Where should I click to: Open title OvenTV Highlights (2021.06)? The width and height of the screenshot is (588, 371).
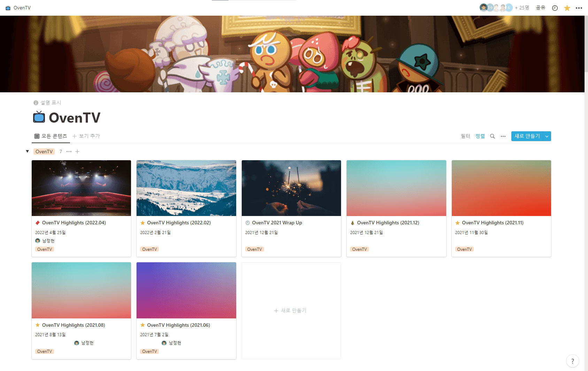(x=179, y=325)
